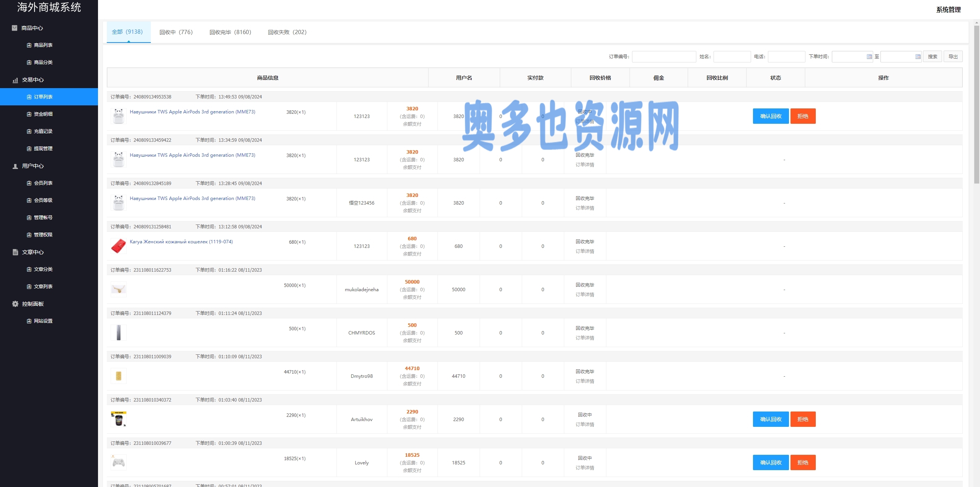Image resolution: width=980 pixels, height=487 pixels.
Task: Switch to the 回收中 (776) tab
Action: coord(176,32)
